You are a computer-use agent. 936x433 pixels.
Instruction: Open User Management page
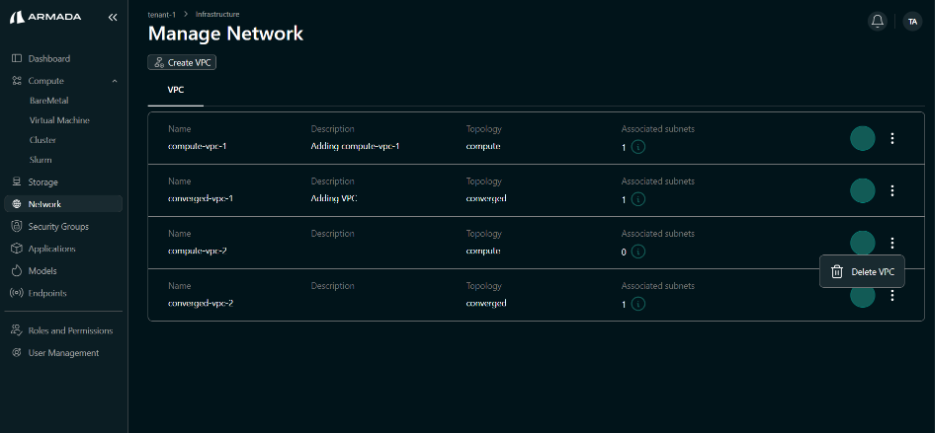(63, 352)
